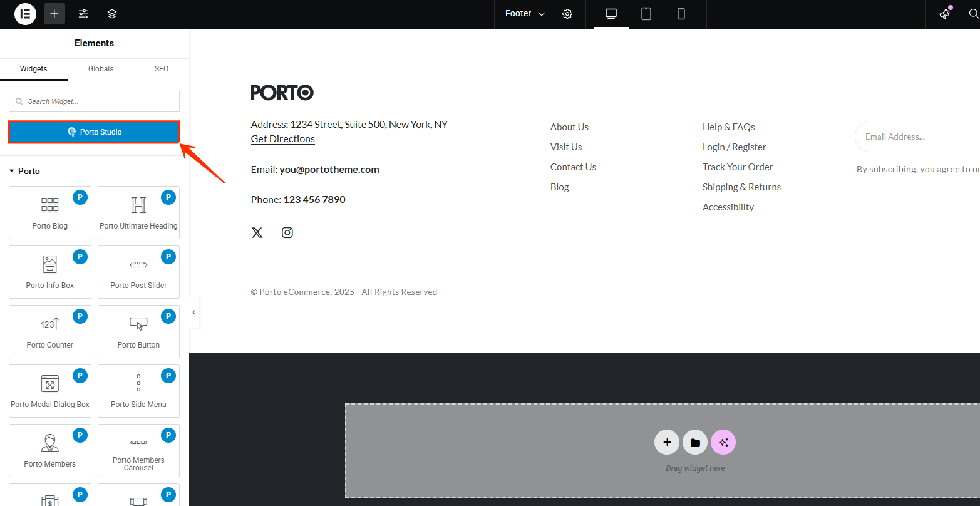Select the Porto Blog widget
This screenshot has width=980, height=506.
coord(50,212)
